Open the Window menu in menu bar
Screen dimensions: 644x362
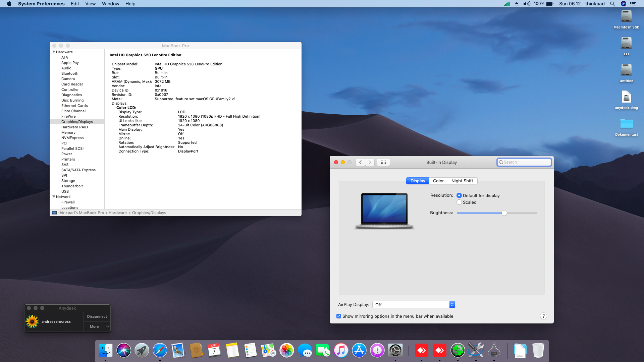[x=110, y=4]
